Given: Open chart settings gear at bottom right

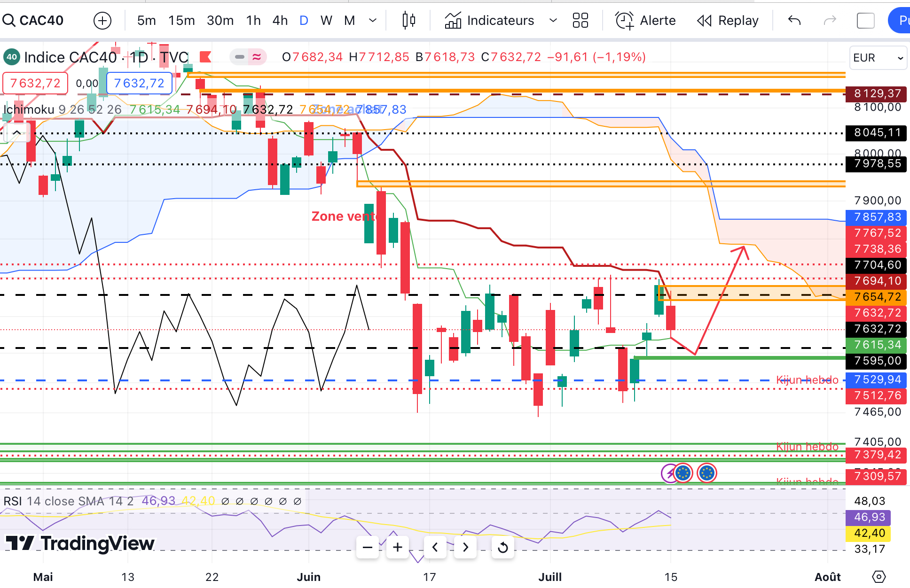Looking at the screenshot, I should (x=878, y=576).
